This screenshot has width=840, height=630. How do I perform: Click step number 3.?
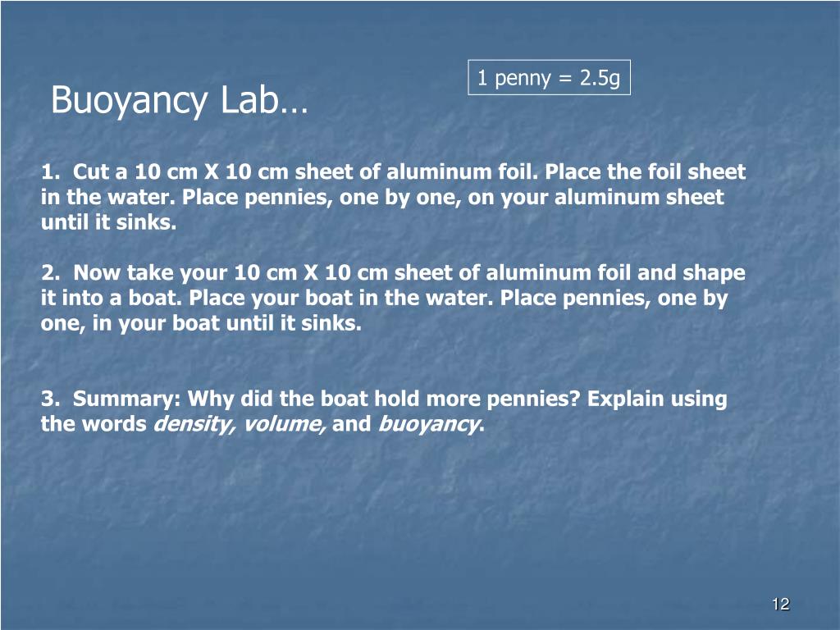(x=50, y=399)
